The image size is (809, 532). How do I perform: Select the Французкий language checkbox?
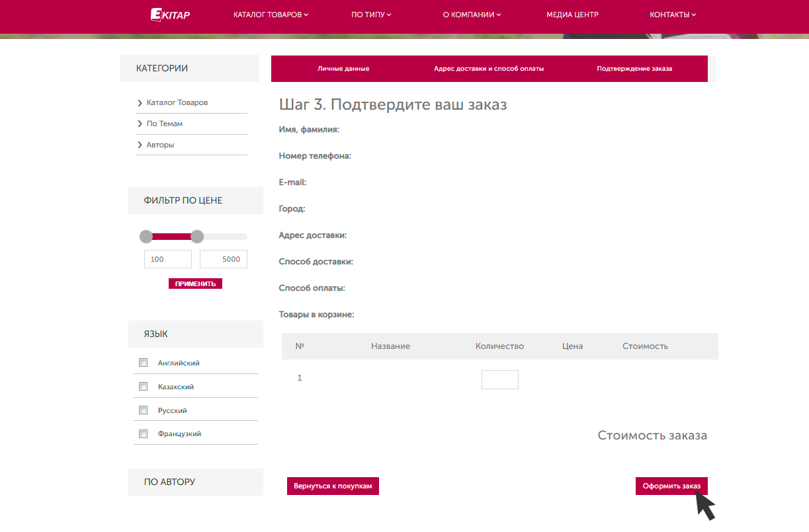click(x=143, y=434)
